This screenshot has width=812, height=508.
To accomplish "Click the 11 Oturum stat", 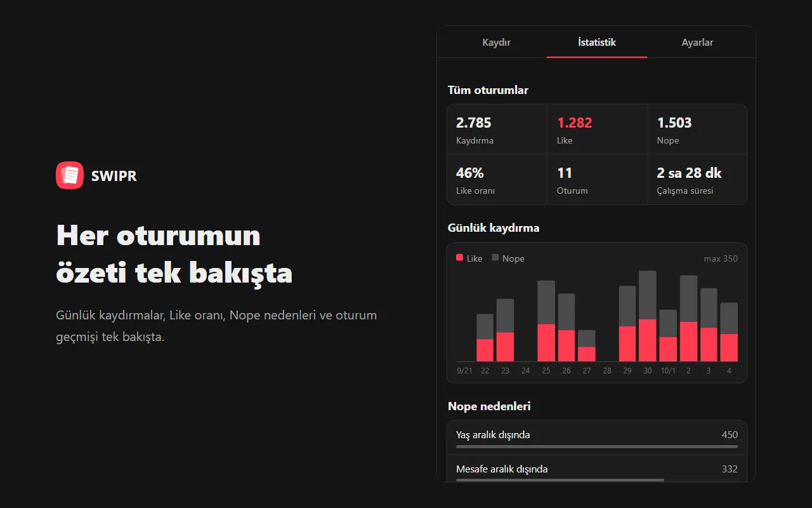I will point(597,180).
